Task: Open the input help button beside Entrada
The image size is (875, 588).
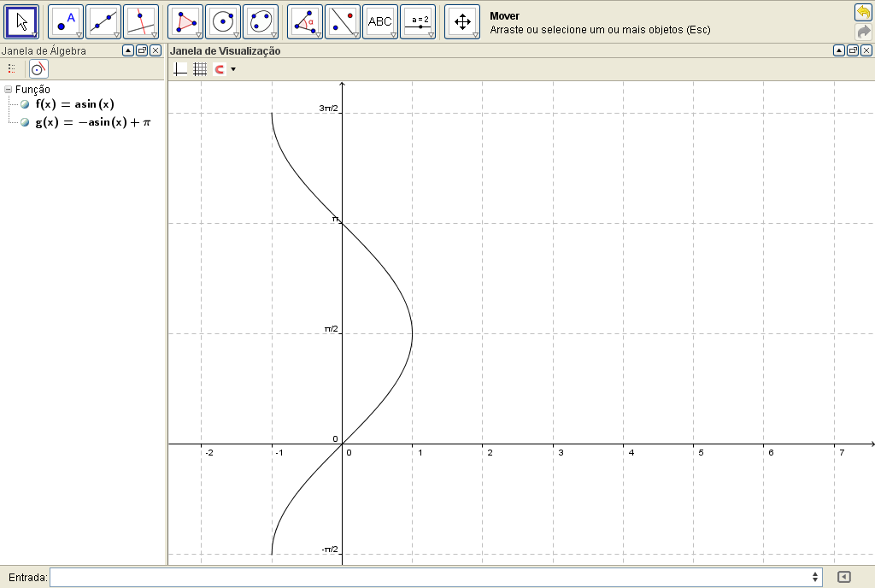Action: [844, 578]
